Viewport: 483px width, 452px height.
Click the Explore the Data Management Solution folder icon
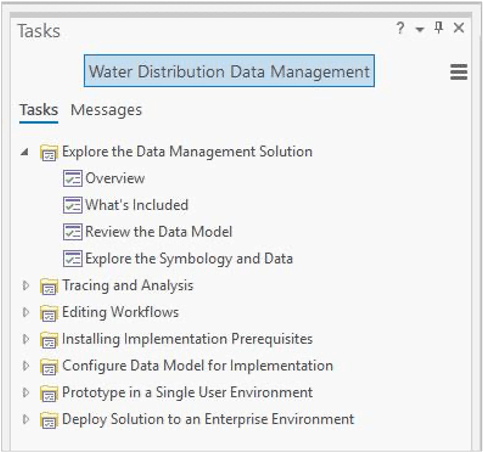(x=49, y=153)
